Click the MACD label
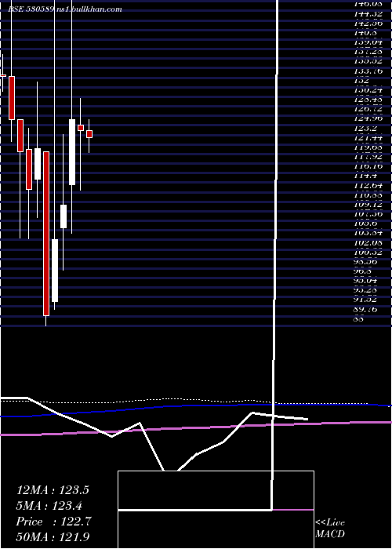The width and height of the screenshot is (392, 549). point(330,534)
